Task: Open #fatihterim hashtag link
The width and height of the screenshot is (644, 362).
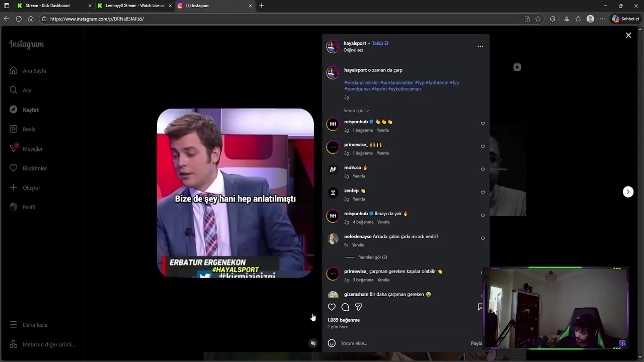Action: tap(437, 83)
